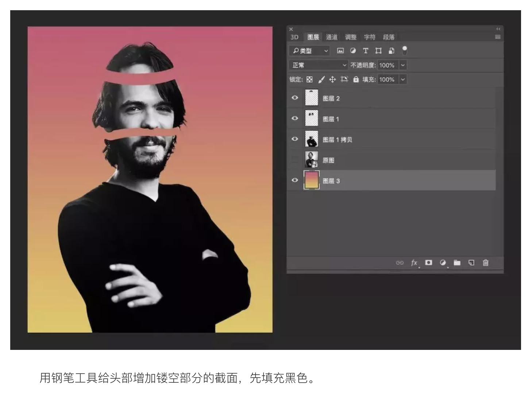Open the Layers panel flyout menu
This screenshot has width=532, height=398.
(x=497, y=37)
